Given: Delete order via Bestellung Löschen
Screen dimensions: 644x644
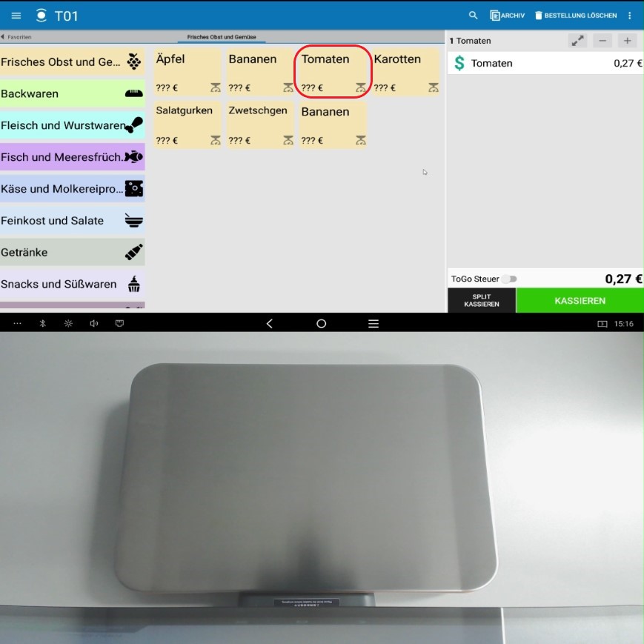Looking at the screenshot, I should click(x=576, y=16).
